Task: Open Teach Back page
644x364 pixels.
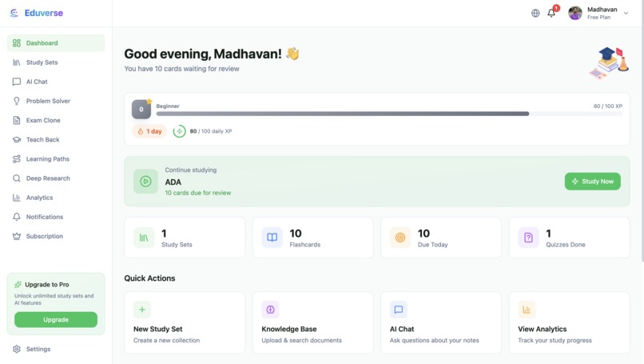Action: click(56, 139)
